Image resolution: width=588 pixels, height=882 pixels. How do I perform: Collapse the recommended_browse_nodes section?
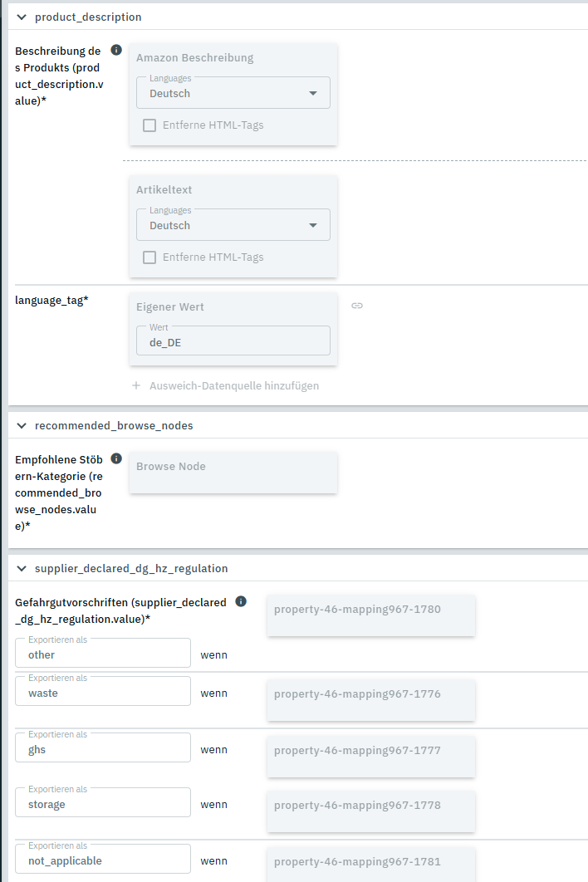pos(22,425)
